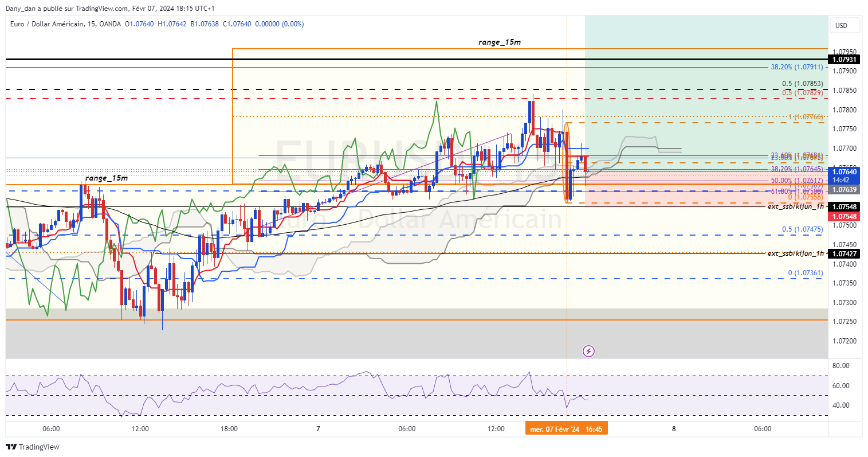Click the open value O1.07640
This screenshot has width=868, height=457.
140,24
